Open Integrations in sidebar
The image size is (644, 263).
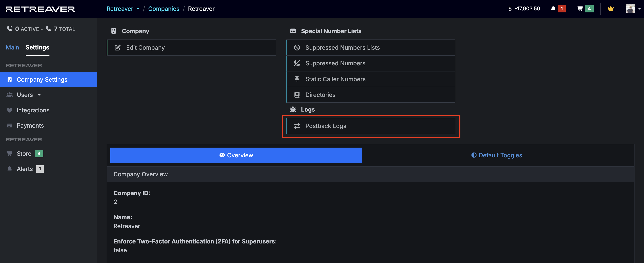(33, 110)
